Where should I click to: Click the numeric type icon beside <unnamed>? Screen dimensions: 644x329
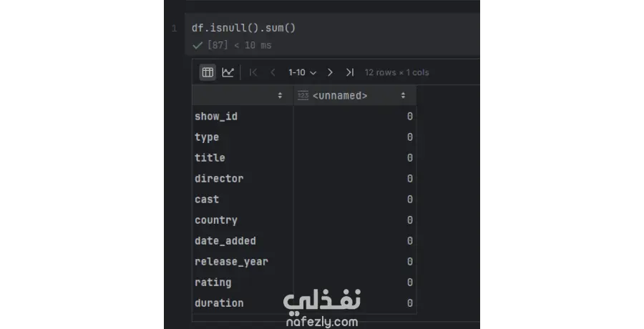point(303,95)
